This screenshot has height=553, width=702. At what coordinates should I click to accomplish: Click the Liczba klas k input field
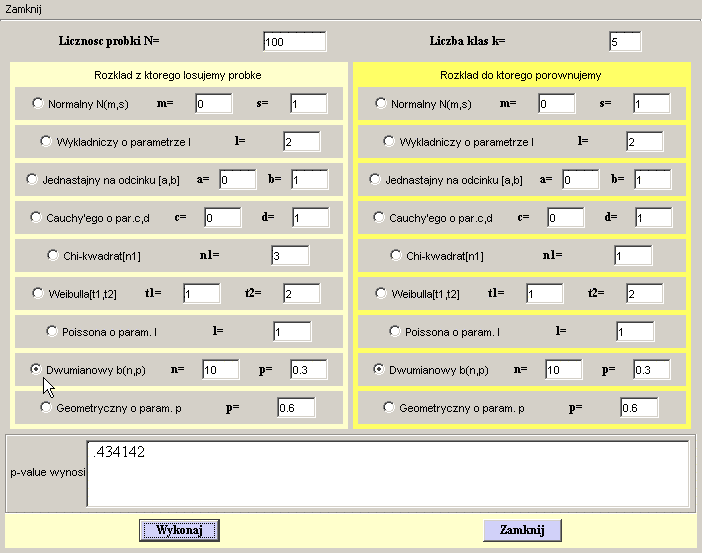click(x=624, y=42)
